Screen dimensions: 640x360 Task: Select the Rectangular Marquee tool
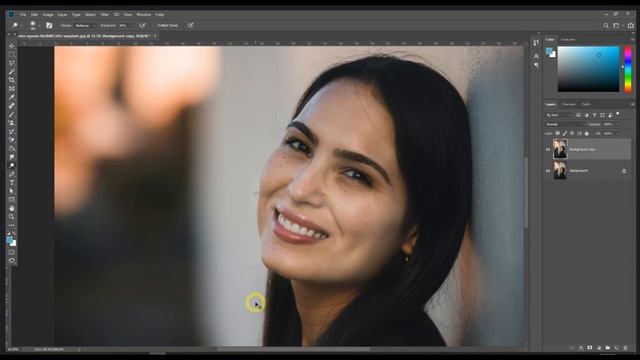[12, 54]
